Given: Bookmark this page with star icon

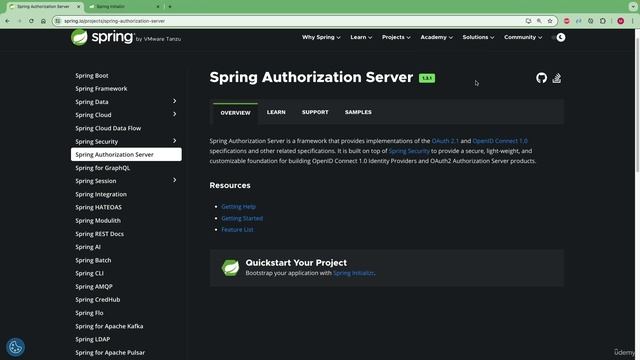Looking at the screenshot, I should pyautogui.click(x=550, y=21).
